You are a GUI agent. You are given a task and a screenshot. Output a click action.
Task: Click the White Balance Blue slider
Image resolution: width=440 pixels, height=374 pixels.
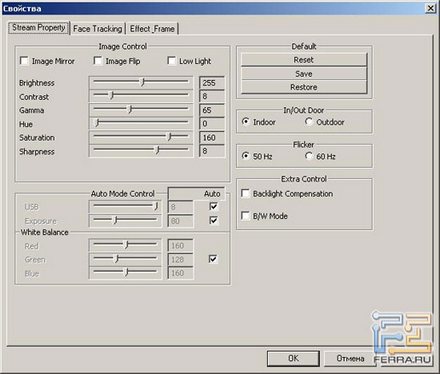click(x=125, y=273)
